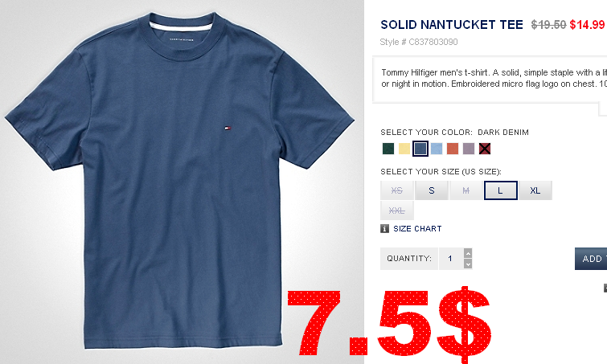Select size S
This screenshot has height=364, width=607.
point(432,190)
